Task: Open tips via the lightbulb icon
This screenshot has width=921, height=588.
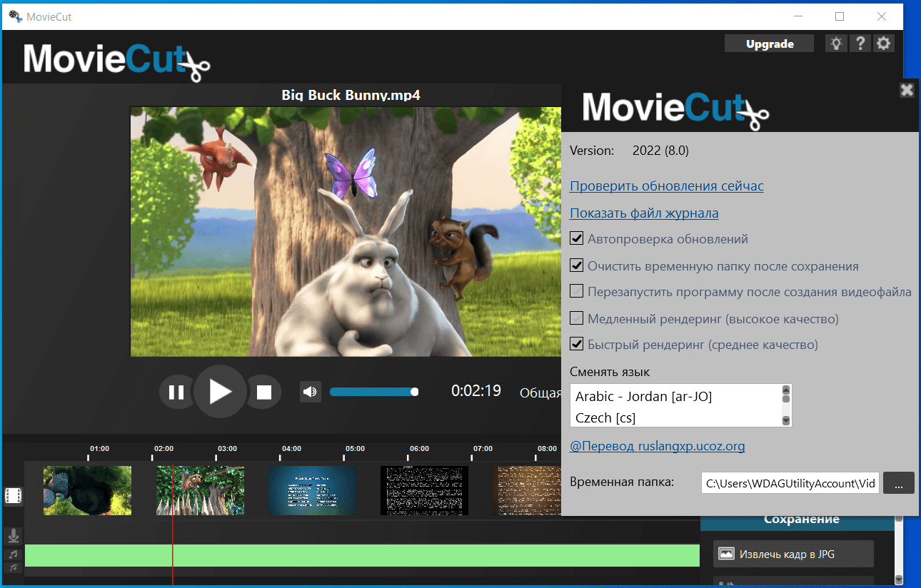Action: (835, 44)
